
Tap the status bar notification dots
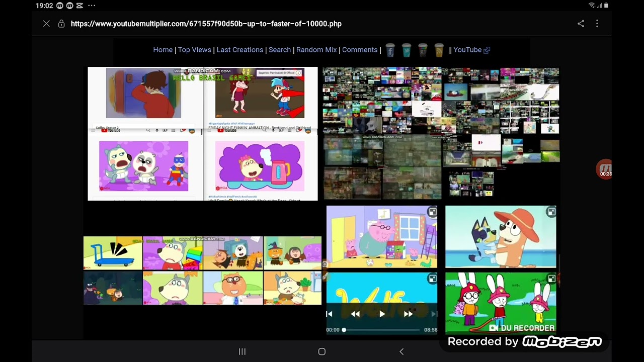coord(92,6)
